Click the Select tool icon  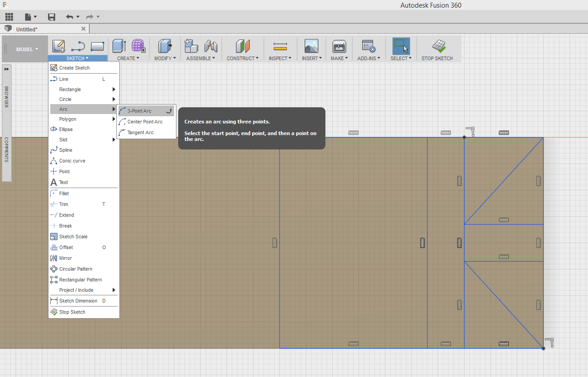click(x=401, y=46)
